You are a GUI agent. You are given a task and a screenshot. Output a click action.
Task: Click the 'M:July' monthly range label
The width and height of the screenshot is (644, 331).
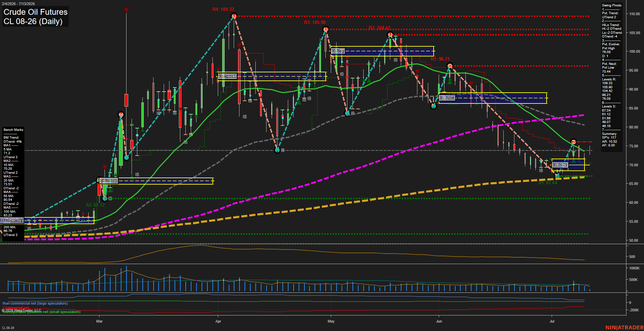[560, 165]
